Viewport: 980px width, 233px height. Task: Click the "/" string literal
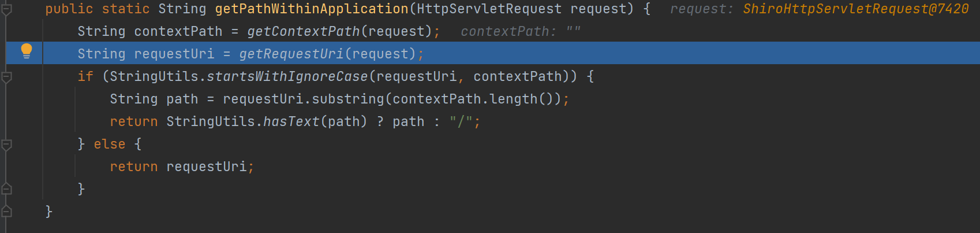pos(461,122)
